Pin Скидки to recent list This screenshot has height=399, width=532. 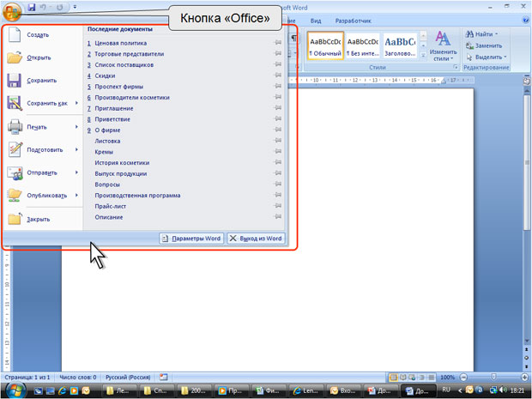click(278, 76)
